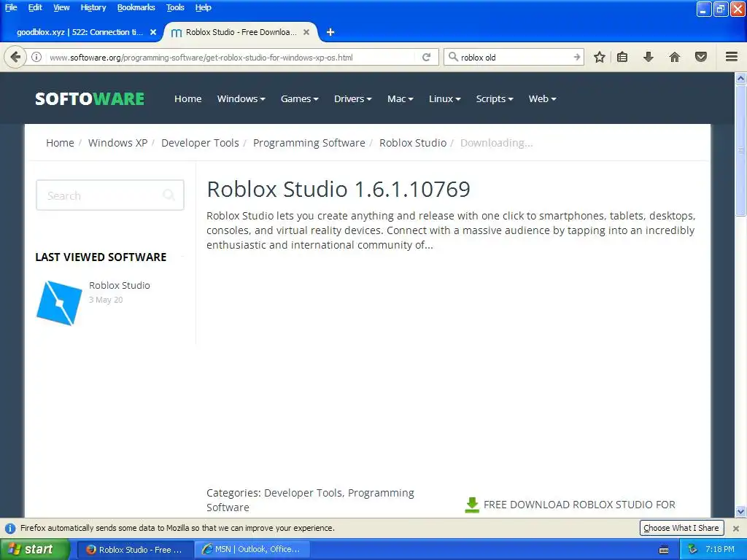Expand the Drivers dropdown menu
The image size is (747, 560).
coord(352,98)
